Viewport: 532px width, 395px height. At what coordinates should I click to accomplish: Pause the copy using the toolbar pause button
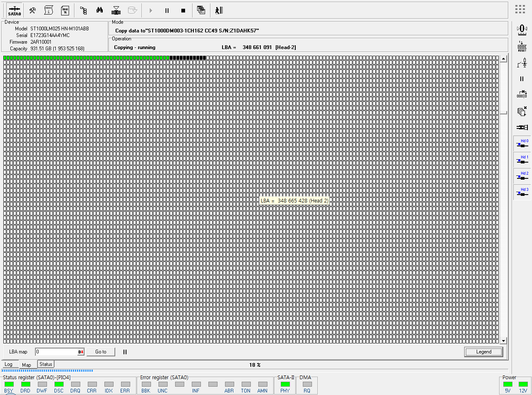pos(167,10)
